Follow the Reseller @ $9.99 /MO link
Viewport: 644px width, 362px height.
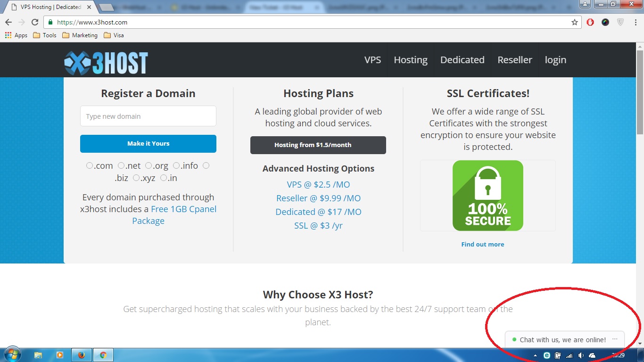[318, 198]
